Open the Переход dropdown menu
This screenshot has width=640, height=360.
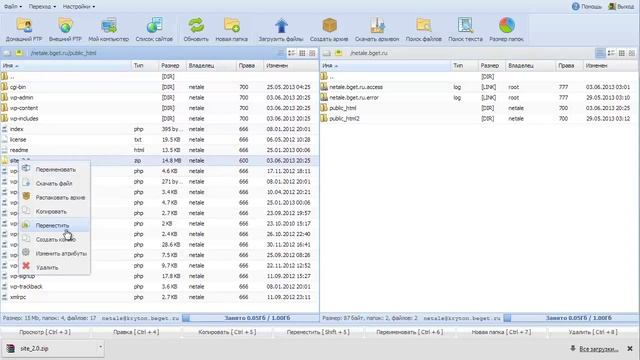click(42, 7)
